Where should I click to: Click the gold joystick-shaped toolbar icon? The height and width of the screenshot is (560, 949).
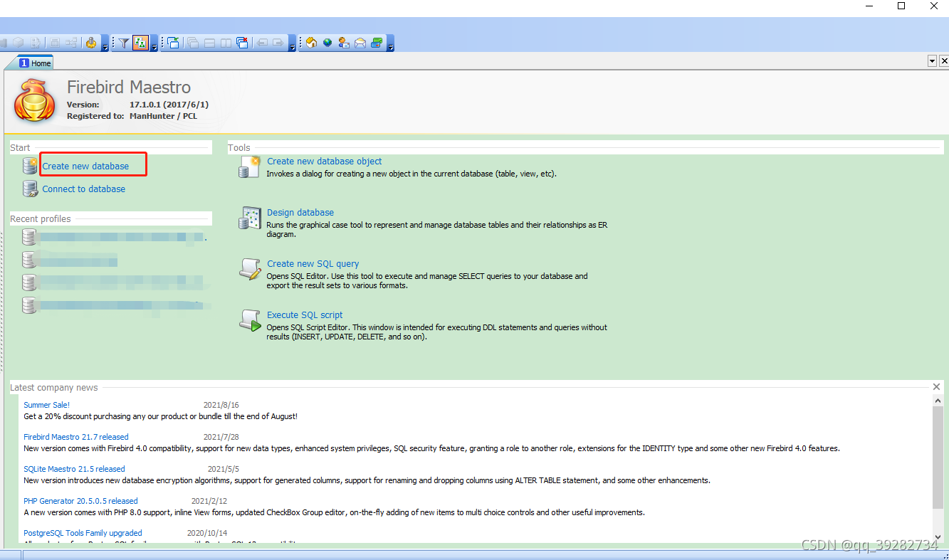coord(91,43)
